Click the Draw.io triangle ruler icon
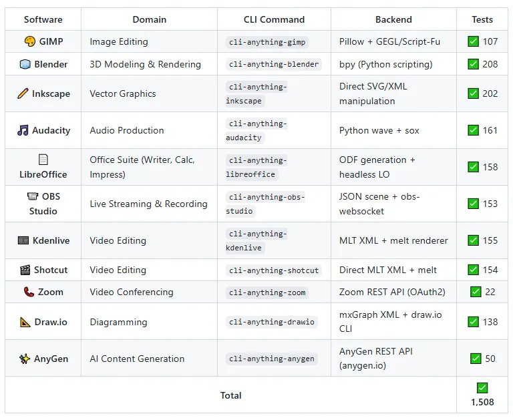This screenshot has width=513, height=420. tap(25, 322)
